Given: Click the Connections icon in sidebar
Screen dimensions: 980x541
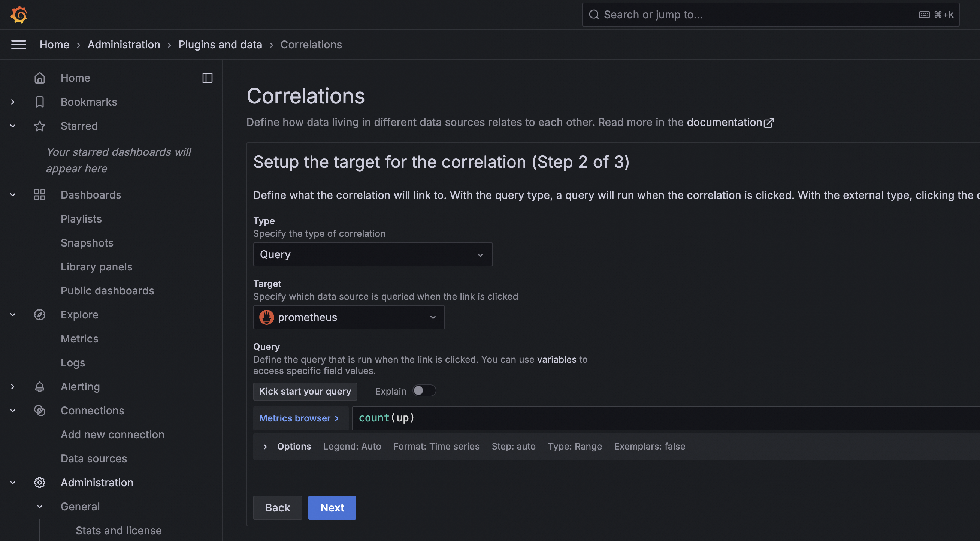Looking at the screenshot, I should [40, 411].
